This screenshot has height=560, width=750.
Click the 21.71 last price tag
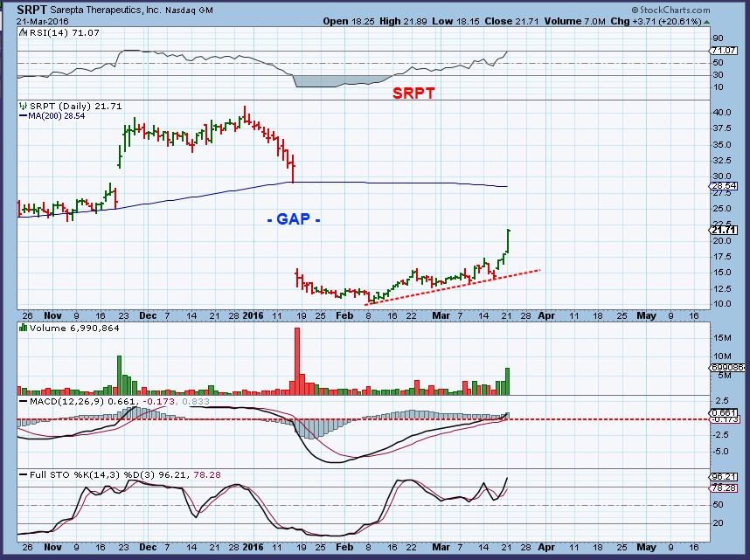pos(723,230)
